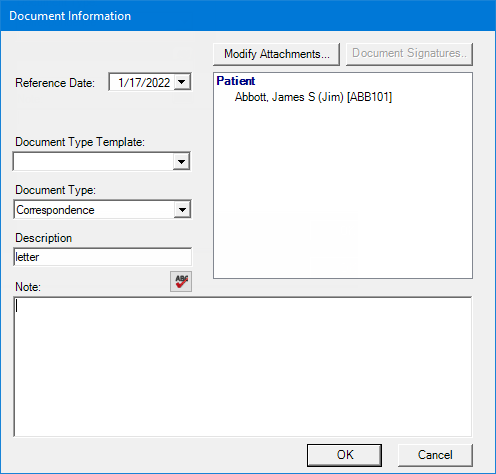The width and height of the screenshot is (496, 474).
Task: Click into the Description field containing letter
Action: coord(103,257)
